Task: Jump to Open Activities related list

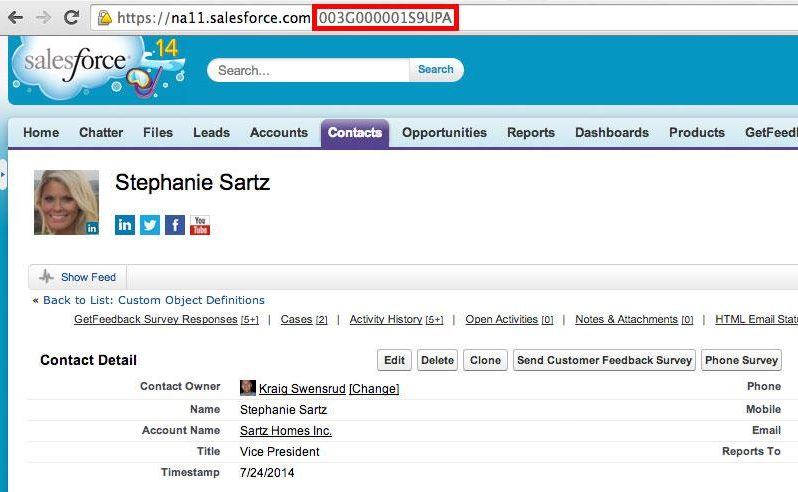Action: [x=509, y=319]
